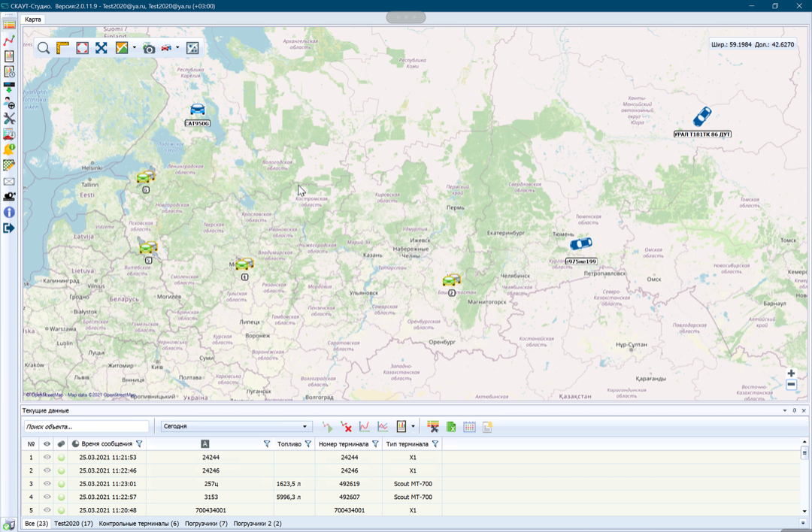812x532 pixels.
Task: Open filter for the A name column
Action: tap(267, 444)
